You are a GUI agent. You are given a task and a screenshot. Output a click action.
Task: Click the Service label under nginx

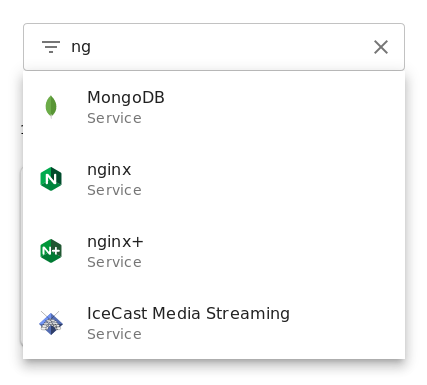[x=114, y=190]
